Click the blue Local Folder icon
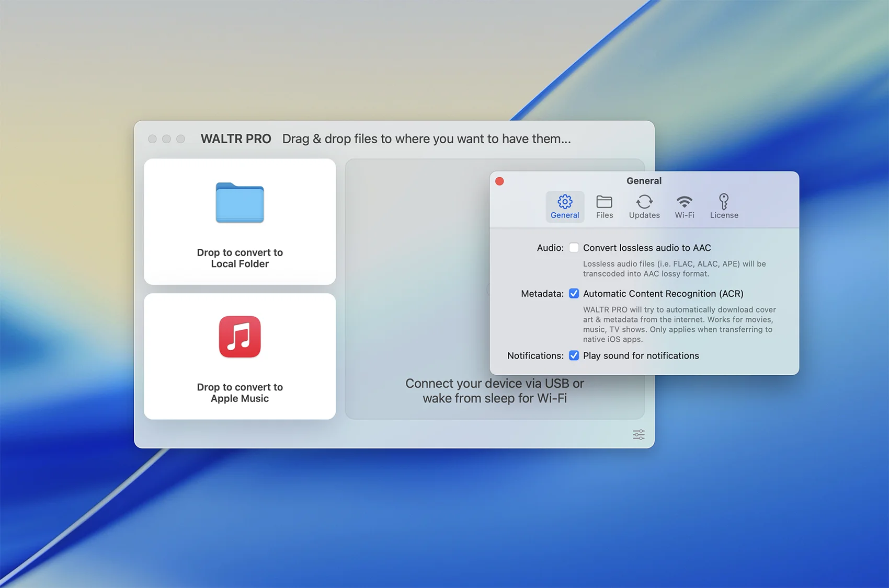Viewport: 889px width, 588px height. point(240,203)
